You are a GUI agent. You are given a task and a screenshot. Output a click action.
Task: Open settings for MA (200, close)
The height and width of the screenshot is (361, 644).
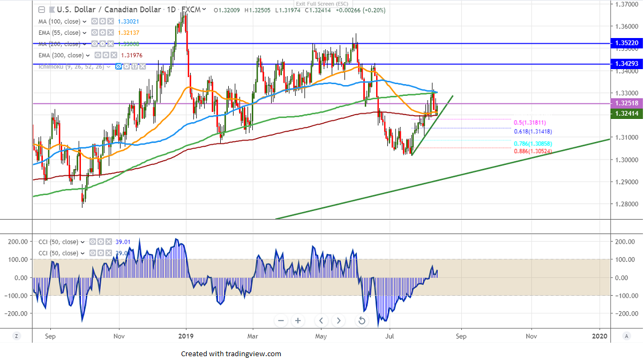point(103,43)
